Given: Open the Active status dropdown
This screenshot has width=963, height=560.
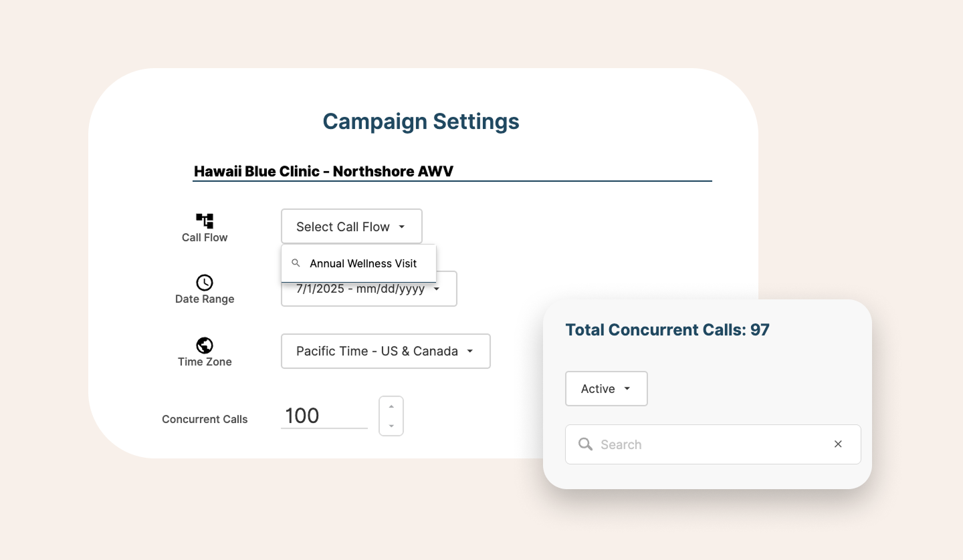Looking at the screenshot, I should (x=606, y=389).
